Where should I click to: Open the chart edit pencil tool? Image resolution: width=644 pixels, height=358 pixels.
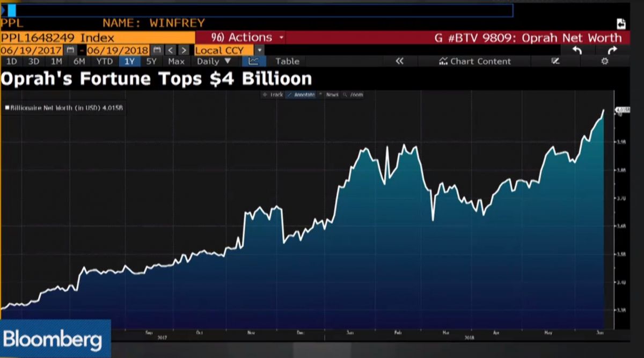pos(555,61)
